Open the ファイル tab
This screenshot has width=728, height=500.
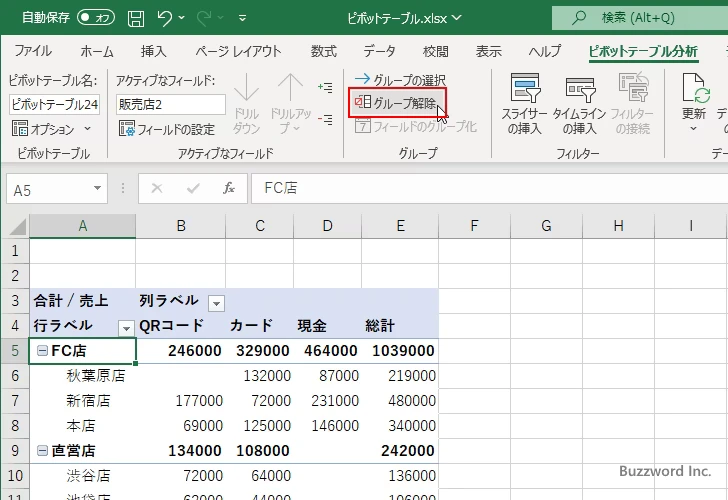pyautogui.click(x=33, y=51)
